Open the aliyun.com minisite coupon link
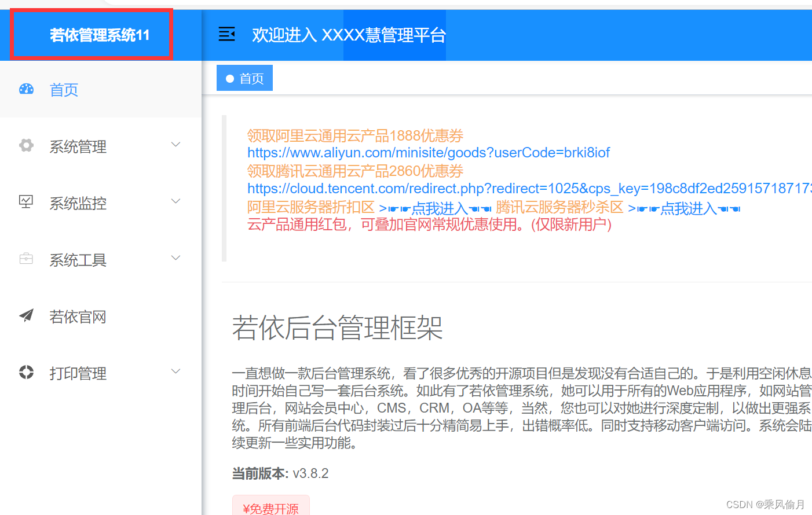The image size is (812, 515). point(429,153)
